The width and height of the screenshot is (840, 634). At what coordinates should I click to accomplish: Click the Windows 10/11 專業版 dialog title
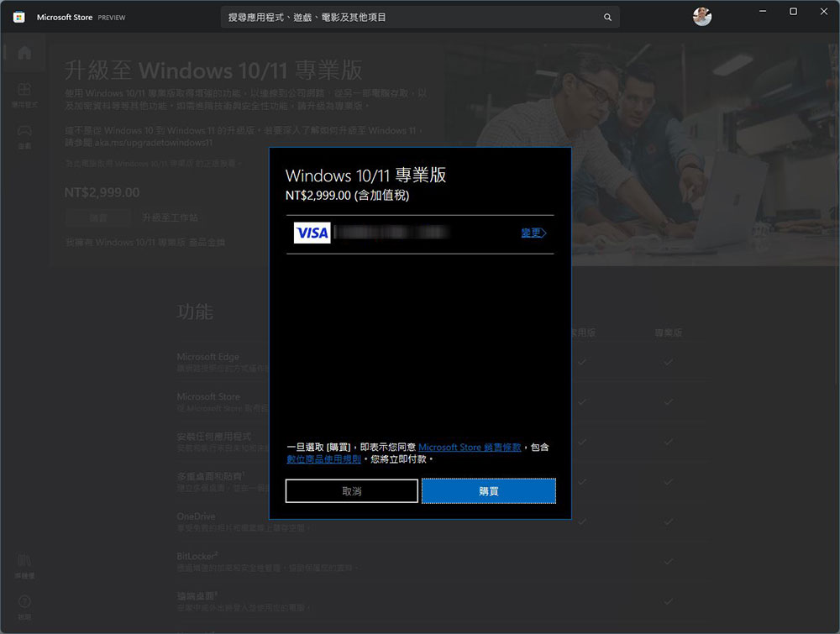366,176
